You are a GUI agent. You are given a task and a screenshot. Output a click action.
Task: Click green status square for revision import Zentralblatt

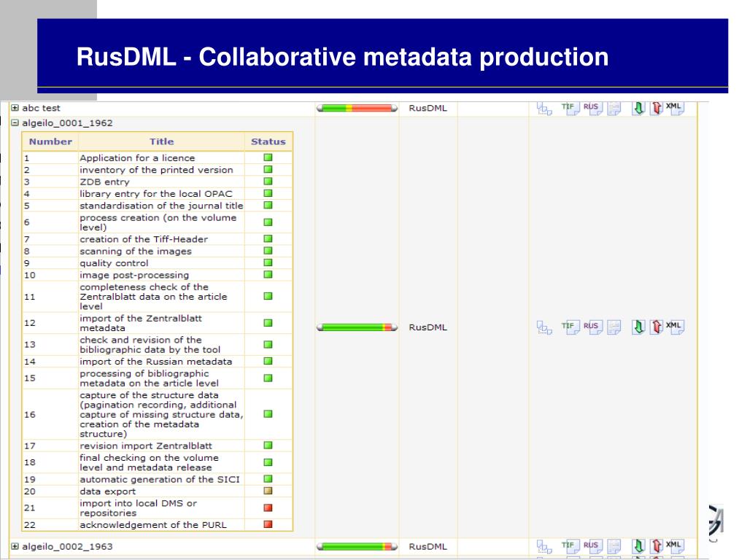[268, 446]
